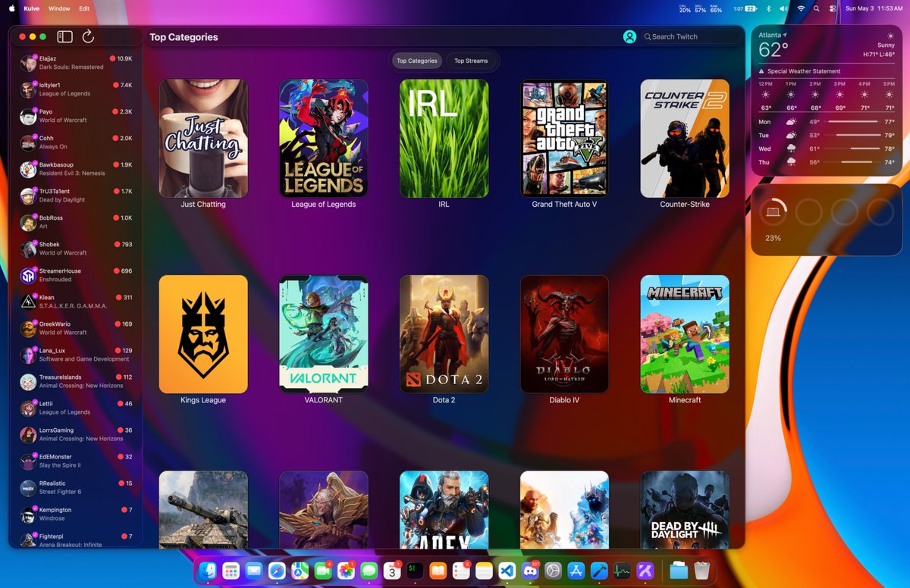Open Launchpad in the Dock
910x588 pixels.
coord(231,571)
